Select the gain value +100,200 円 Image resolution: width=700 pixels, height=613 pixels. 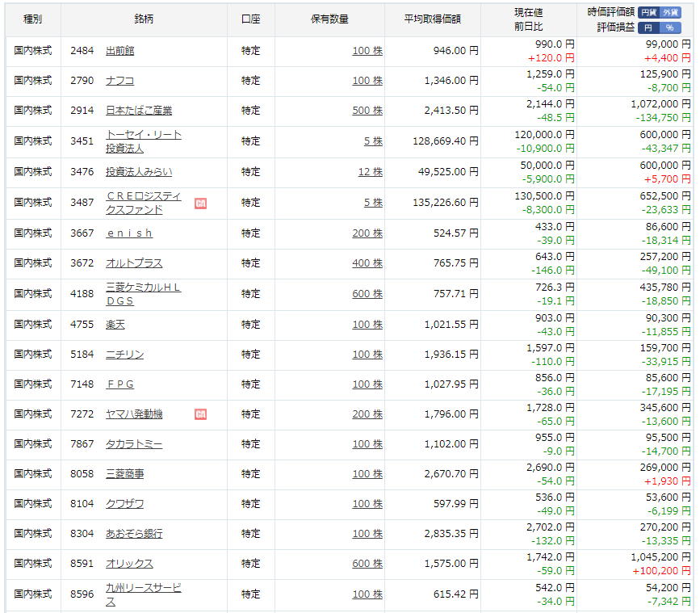pos(661,571)
